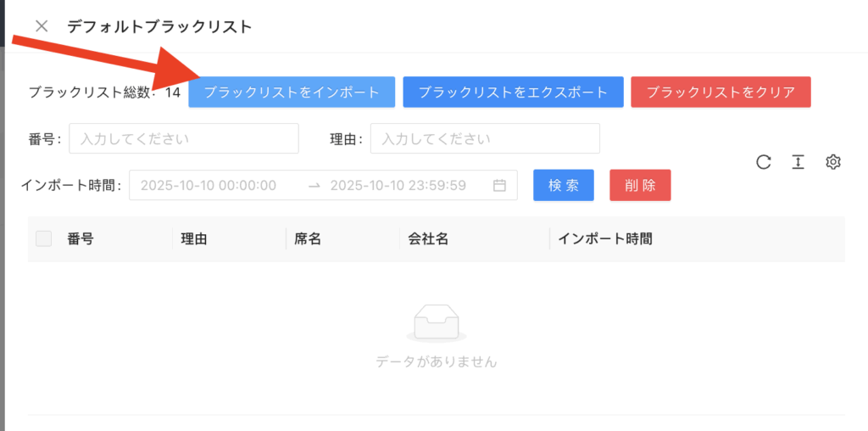Open the column settings gear icon

point(832,162)
